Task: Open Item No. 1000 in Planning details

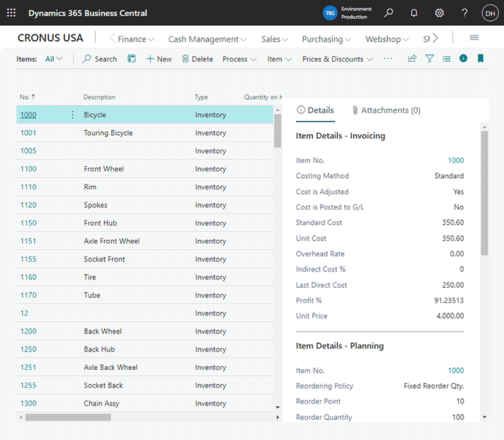Action: [456, 370]
